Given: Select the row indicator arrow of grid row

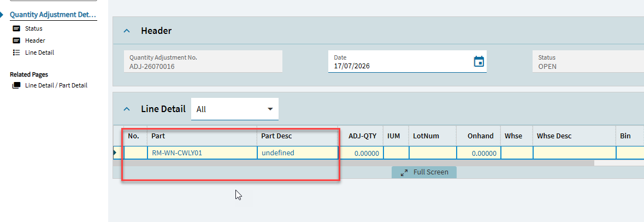Looking at the screenshot, I should tap(115, 153).
